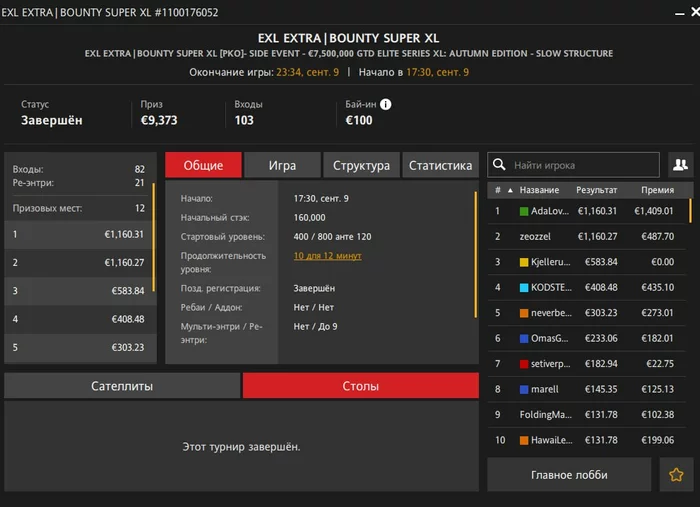Click the €0.00 bounty value
700x507 pixels.
(x=662, y=262)
